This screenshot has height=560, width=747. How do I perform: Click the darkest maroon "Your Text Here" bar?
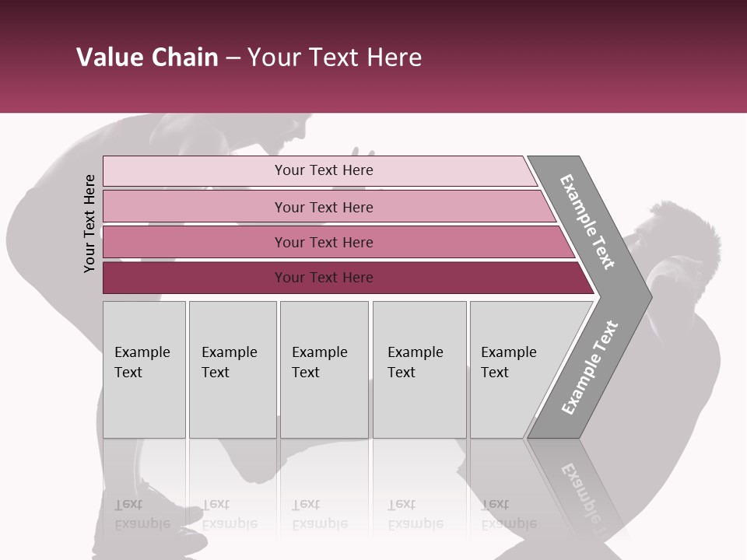click(324, 278)
